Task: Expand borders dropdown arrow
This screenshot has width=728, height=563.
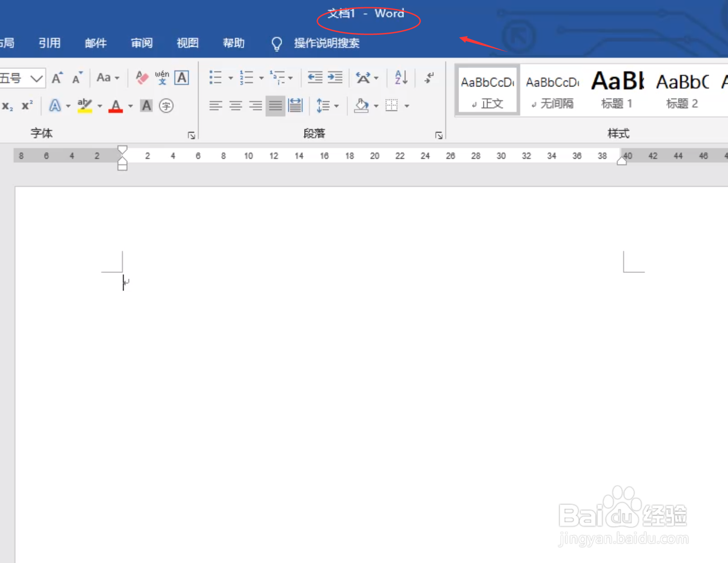Action: coord(407,106)
